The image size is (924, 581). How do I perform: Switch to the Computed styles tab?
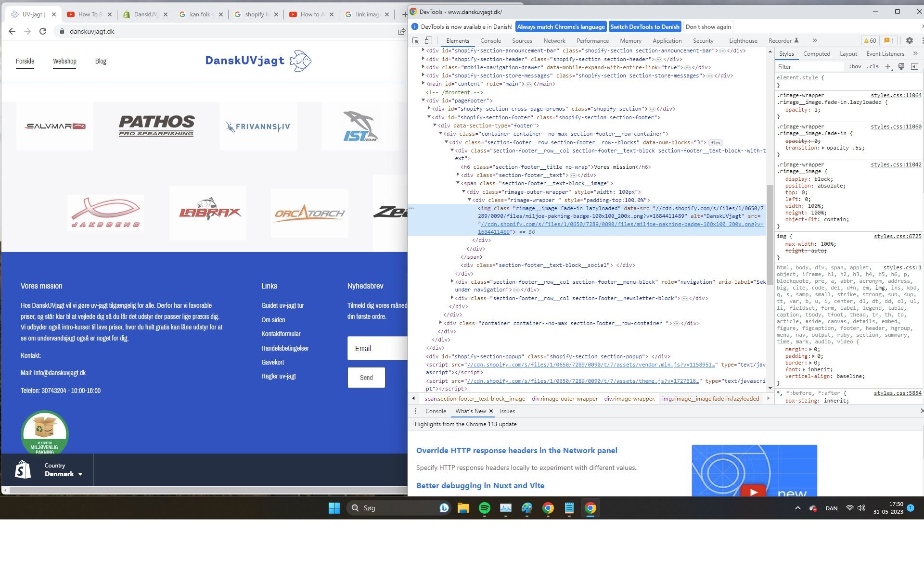coord(816,54)
